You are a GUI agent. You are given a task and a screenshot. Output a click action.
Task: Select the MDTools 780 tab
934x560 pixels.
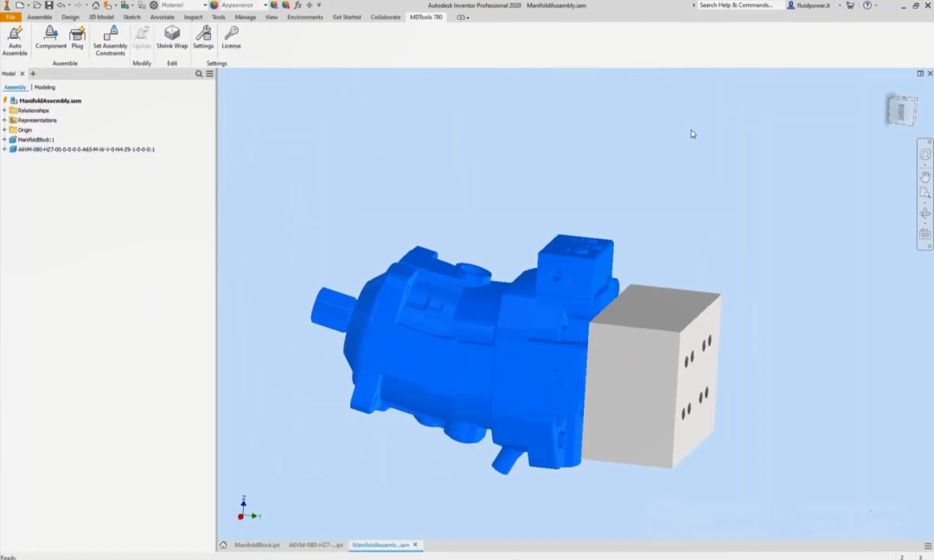pos(425,17)
